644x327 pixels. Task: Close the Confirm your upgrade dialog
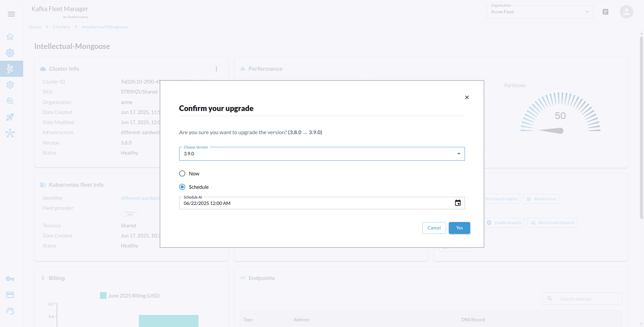pos(467,97)
